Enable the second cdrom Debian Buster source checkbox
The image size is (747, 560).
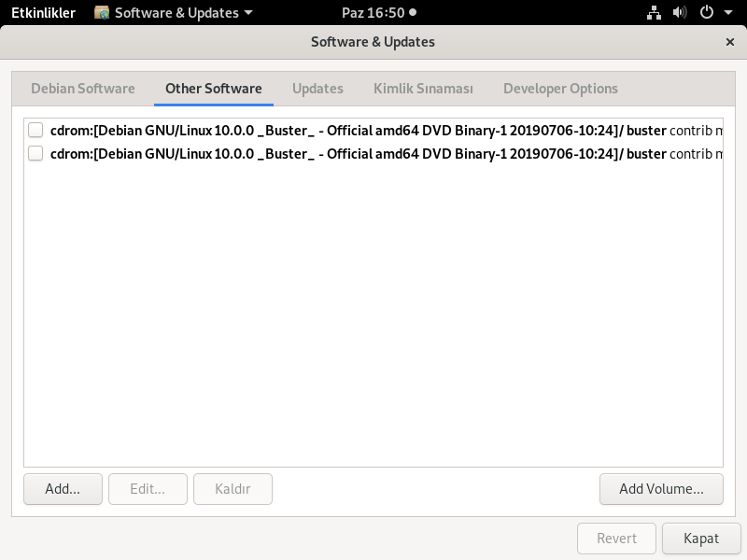(35, 153)
